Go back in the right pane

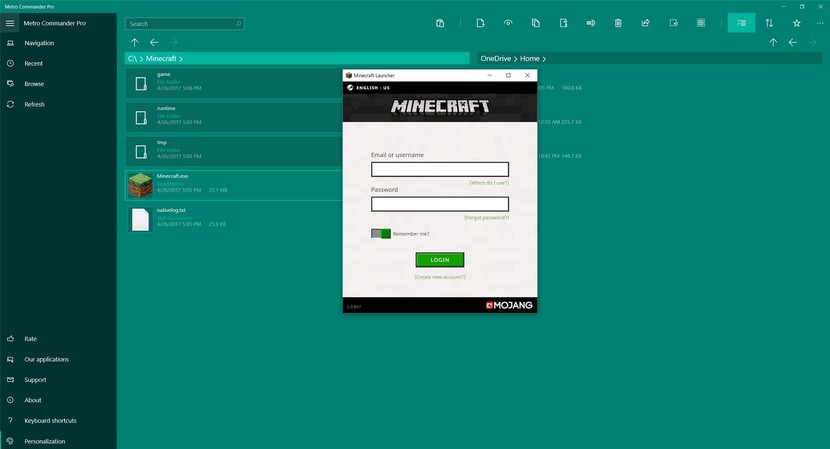click(x=792, y=42)
